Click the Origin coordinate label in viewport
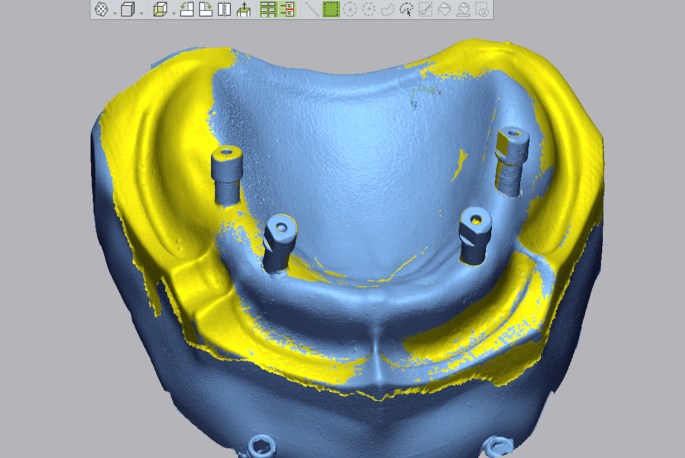The width and height of the screenshot is (685, 458). (x=428, y=89)
